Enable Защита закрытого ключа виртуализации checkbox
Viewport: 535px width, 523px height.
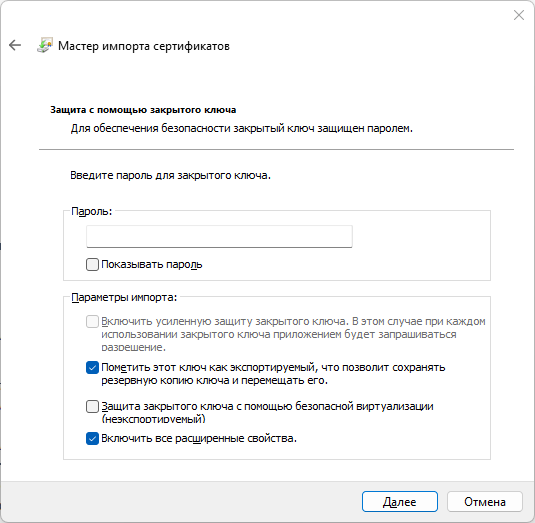pyautogui.click(x=92, y=406)
